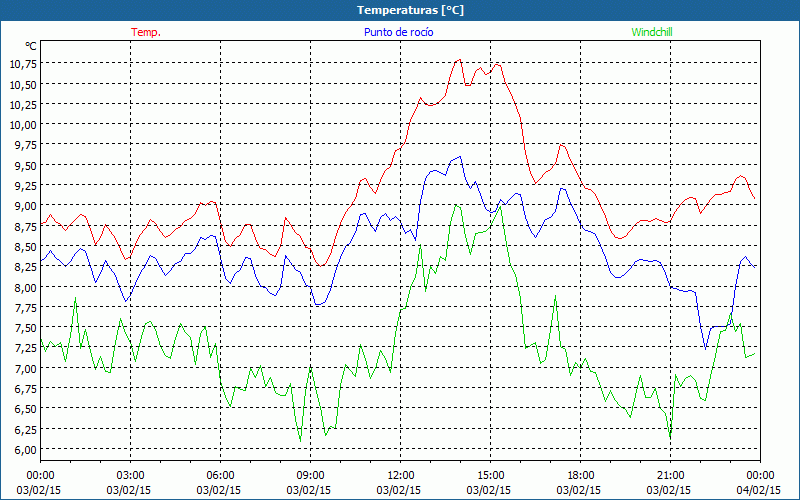Click the 09:00 time axis label

(310, 476)
